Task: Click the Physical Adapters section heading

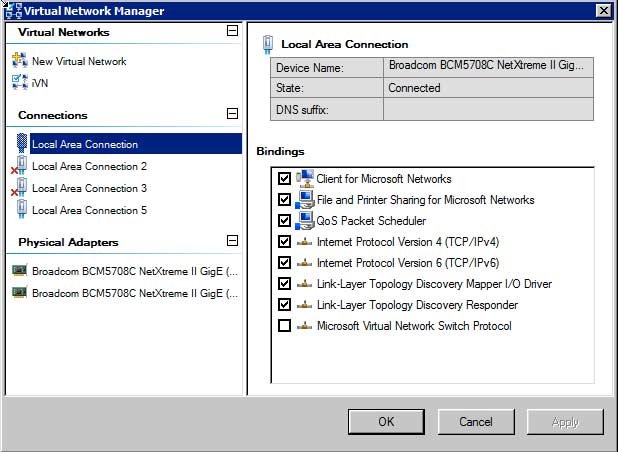Action: (x=68, y=242)
